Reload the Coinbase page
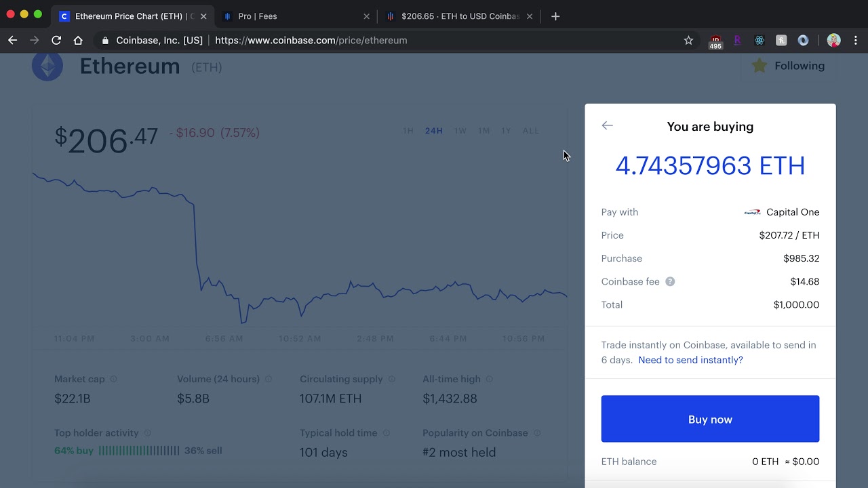Screen dimensions: 868x488 coord(56,40)
